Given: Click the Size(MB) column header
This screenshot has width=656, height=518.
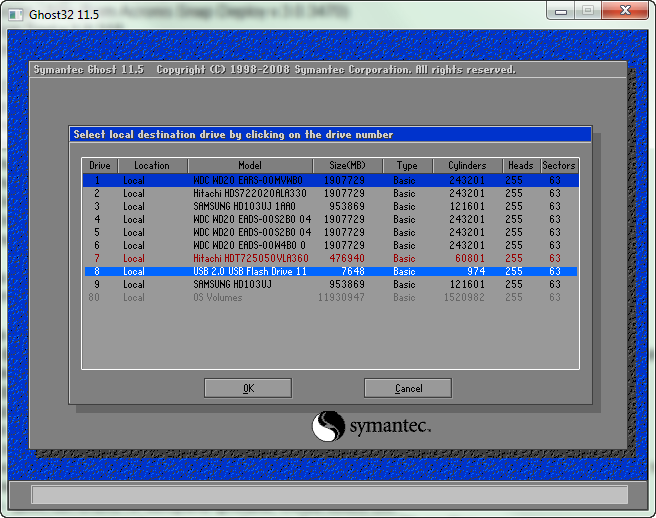Looking at the screenshot, I should click(x=347, y=165).
